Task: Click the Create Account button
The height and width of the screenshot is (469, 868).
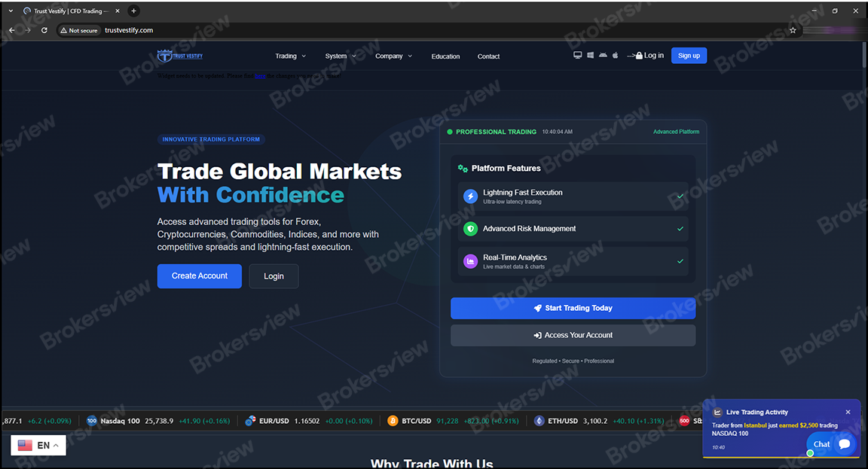Action: tap(199, 276)
